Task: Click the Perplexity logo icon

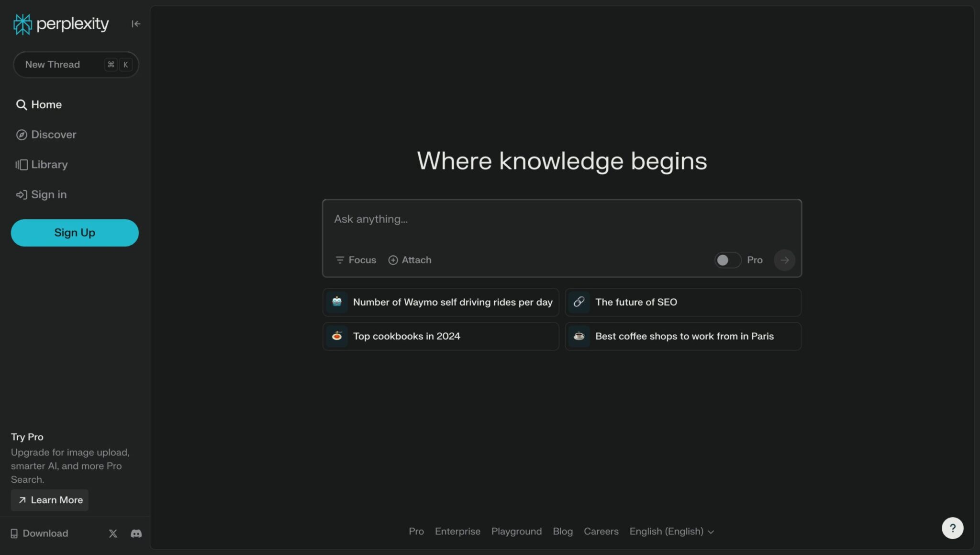Action: coord(22,24)
